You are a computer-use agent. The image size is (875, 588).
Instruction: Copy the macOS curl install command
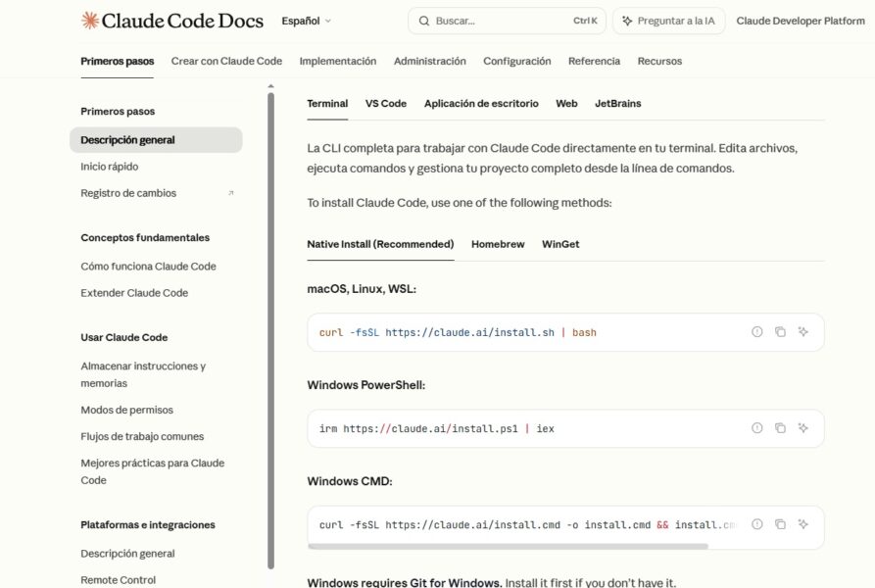pyautogui.click(x=779, y=332)
